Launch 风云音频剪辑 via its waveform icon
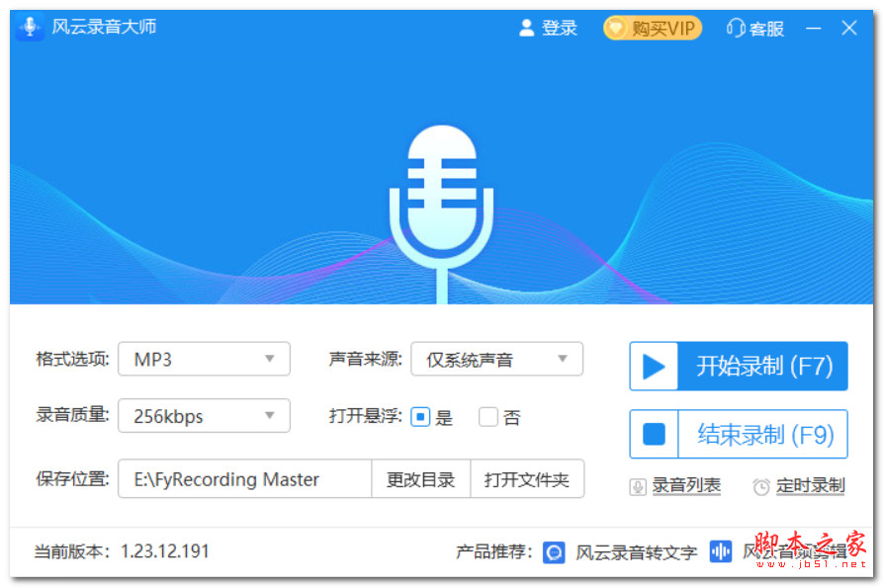 point(720,551)
